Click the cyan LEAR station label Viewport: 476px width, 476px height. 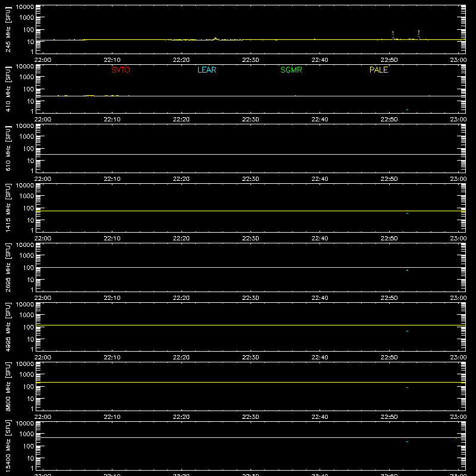point(206,70)
